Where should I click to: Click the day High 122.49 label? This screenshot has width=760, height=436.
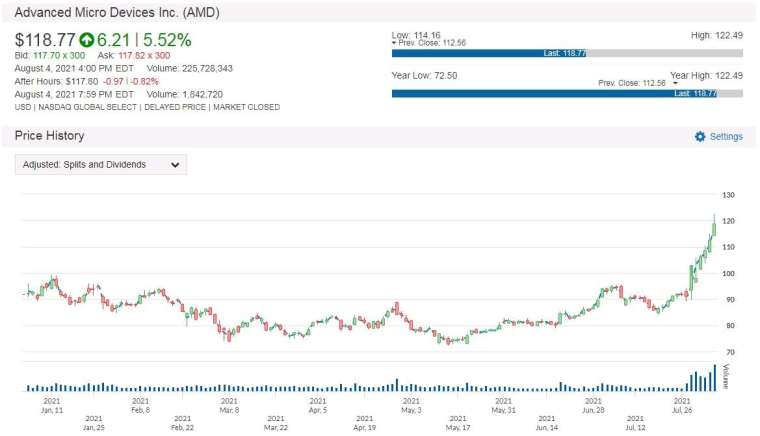coord(717,35)
